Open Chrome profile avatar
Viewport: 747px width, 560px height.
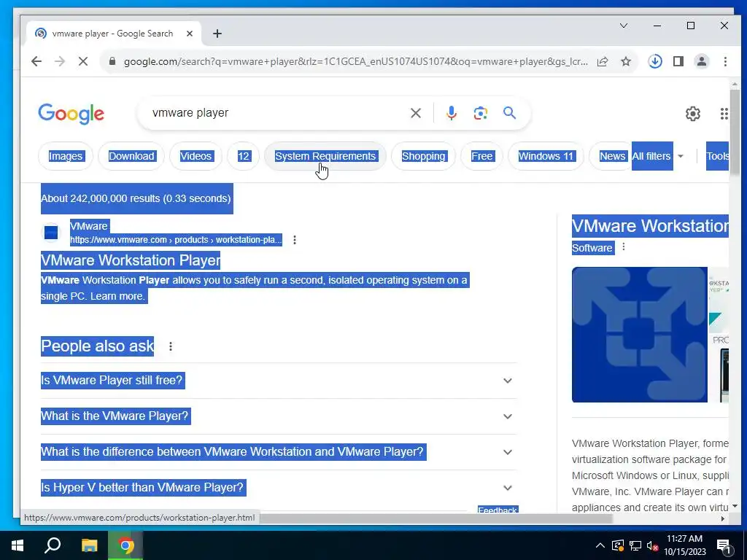[702, 61]
